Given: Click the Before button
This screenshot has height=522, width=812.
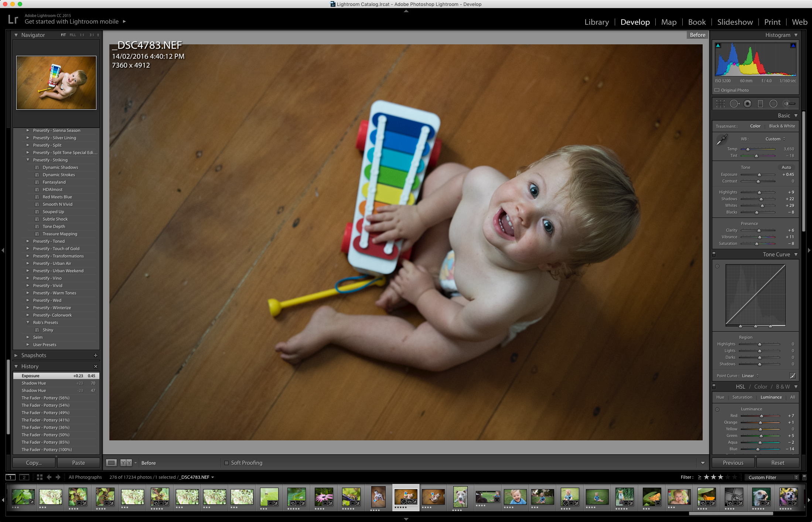Looking at the screenshot, I should [698, 35].
